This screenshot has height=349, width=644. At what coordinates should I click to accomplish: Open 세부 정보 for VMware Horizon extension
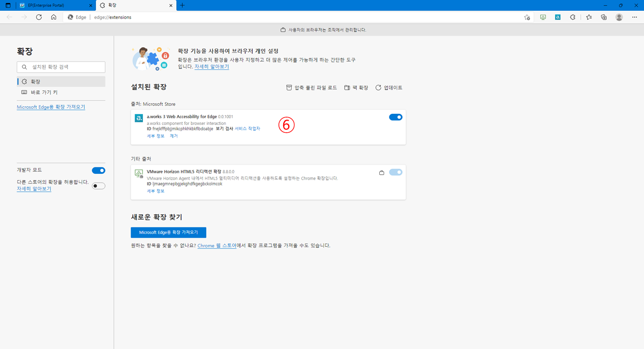pyautogui.click(x=156, y=191)
